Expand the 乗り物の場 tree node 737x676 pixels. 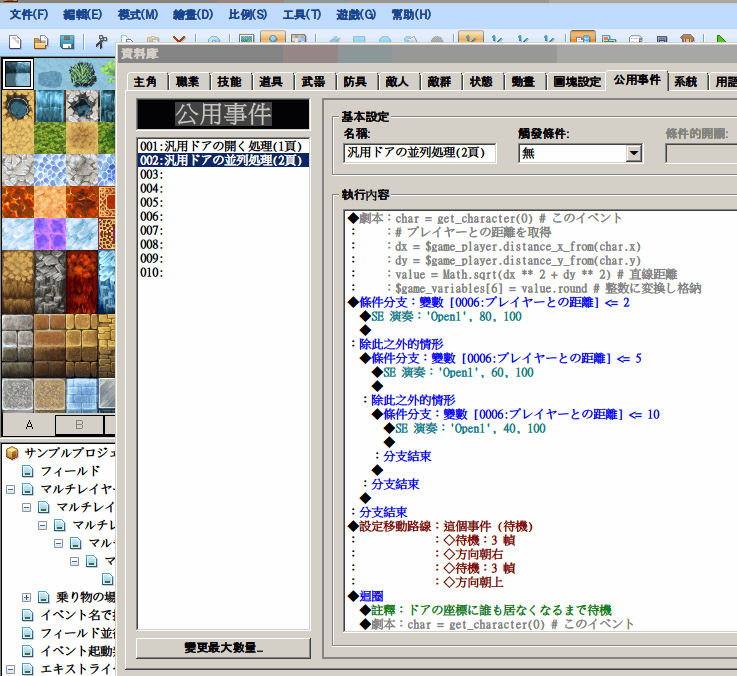click(26, 597)
